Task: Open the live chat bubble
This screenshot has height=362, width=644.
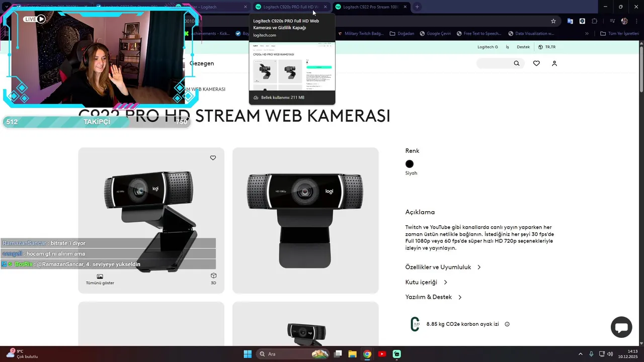Action: (x=621, y=327)
